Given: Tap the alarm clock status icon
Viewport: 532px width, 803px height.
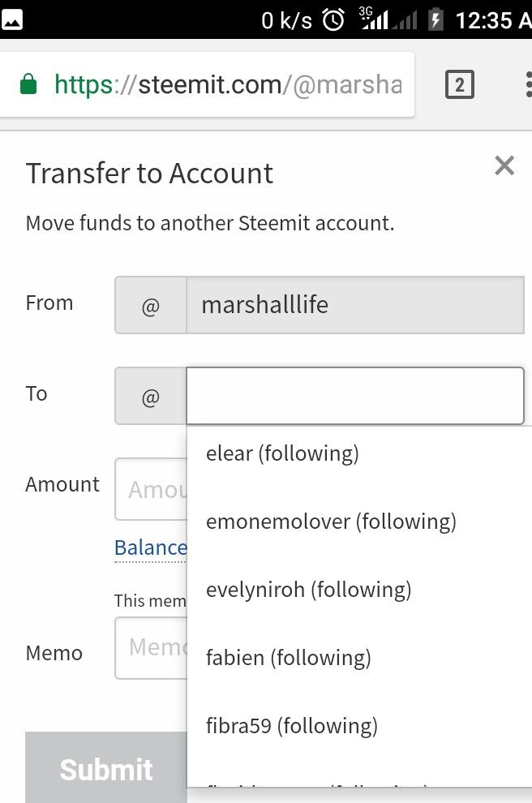Looking at the screenshot, I should [333, 20].
